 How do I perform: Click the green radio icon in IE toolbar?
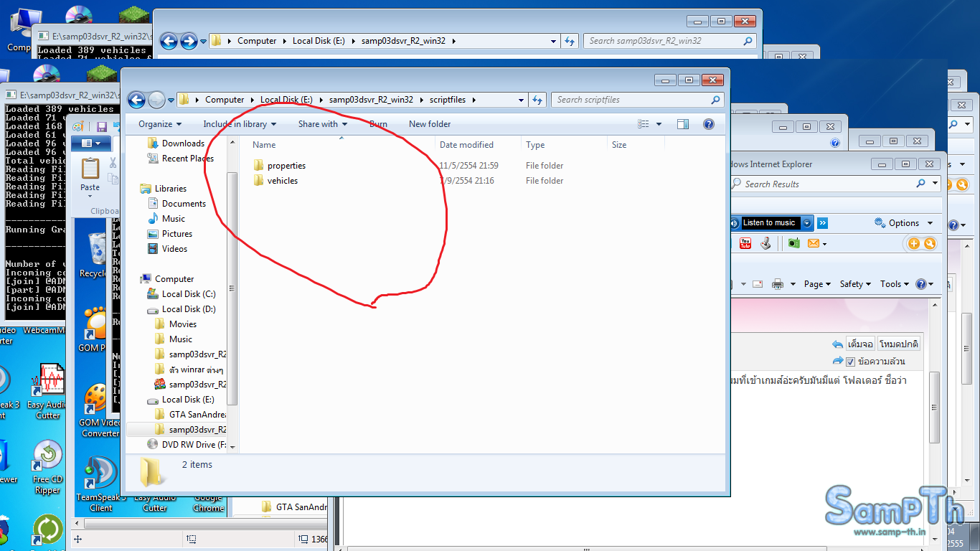coord(793,243)
